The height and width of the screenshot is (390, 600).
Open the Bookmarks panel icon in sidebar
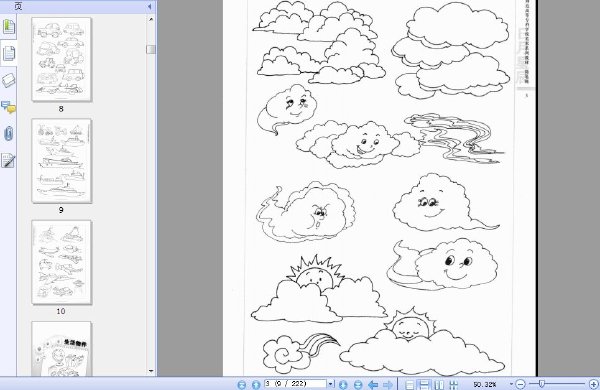(8, 27)
